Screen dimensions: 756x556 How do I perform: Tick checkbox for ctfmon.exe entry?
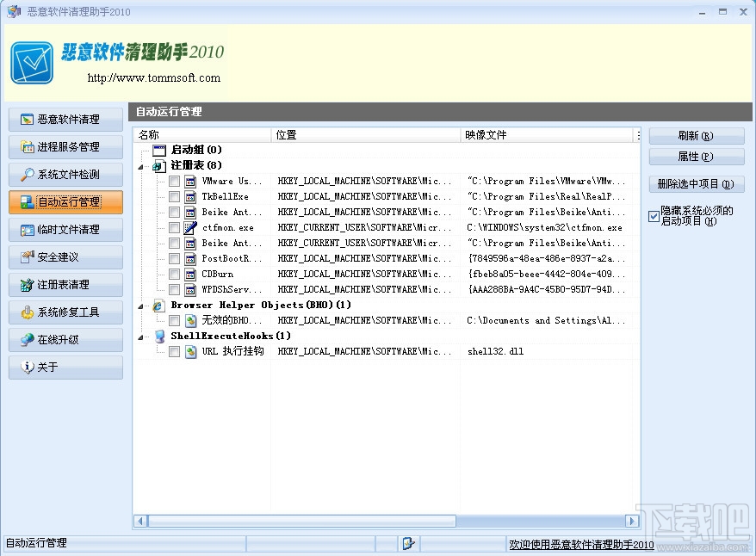(x=174, y=227)
